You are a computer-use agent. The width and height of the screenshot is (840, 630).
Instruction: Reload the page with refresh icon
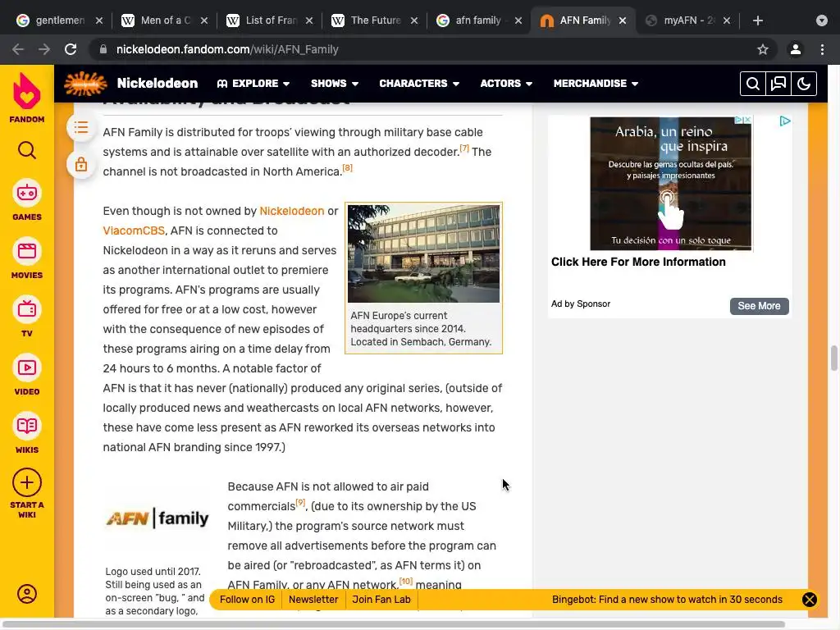point(71,49)
